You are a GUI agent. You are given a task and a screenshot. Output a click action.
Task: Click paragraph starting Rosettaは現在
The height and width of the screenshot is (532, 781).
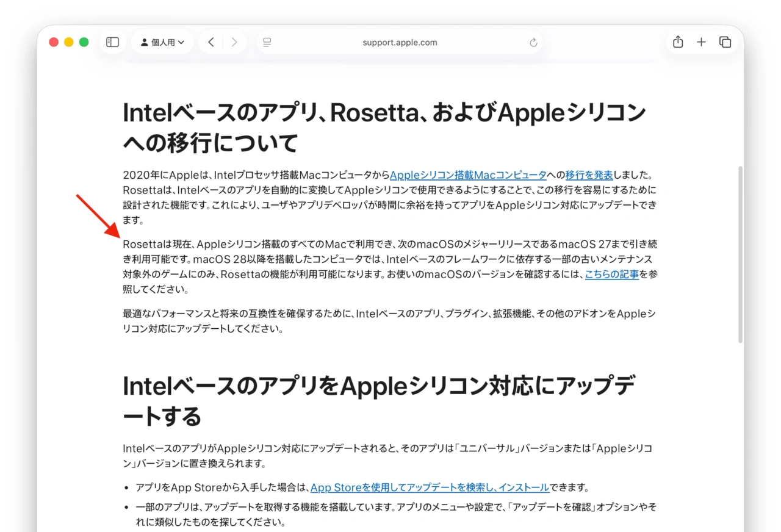click(390, 267)
